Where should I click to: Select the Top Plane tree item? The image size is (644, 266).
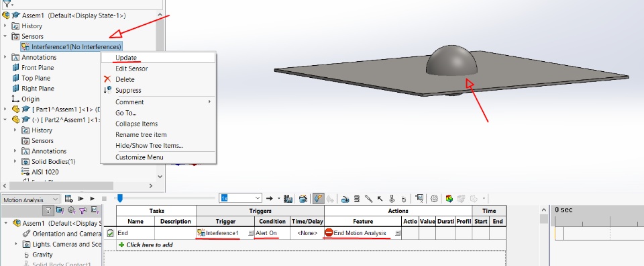tap(32, 78)
